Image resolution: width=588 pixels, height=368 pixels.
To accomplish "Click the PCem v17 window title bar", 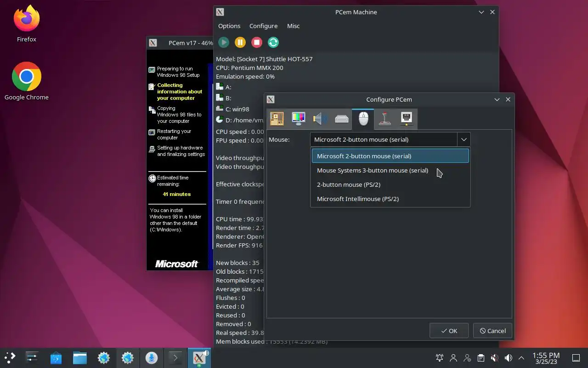I will (x=181, y=43).
